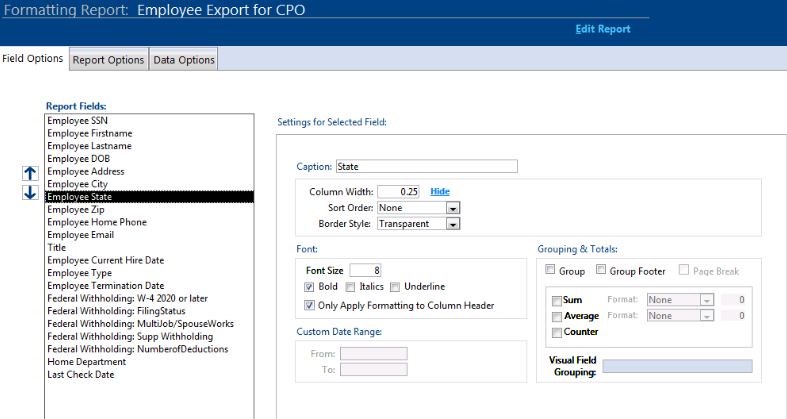The height and width of the screenshot is (419, 787).
Task: Open the Average Format dropdown
Action: tap(707, 316)
